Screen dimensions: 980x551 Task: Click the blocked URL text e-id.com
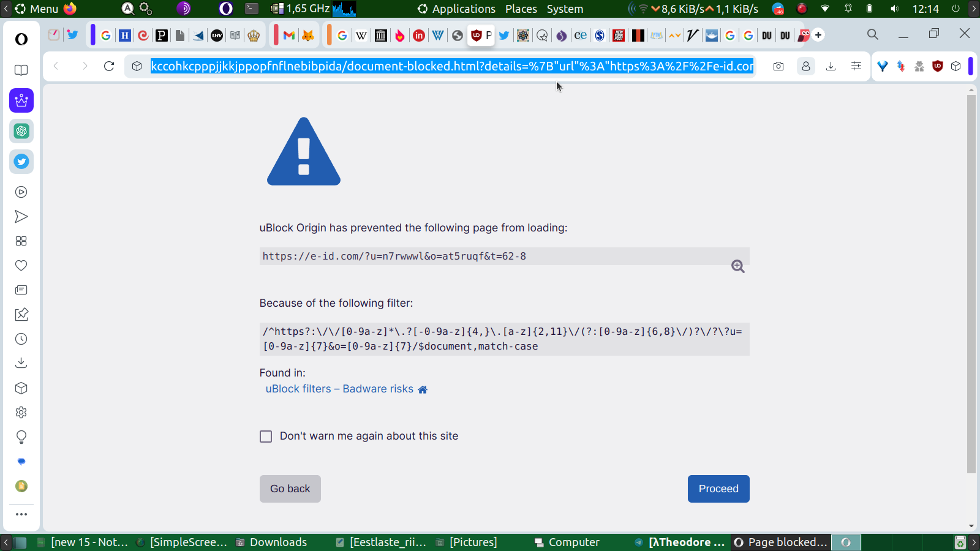(x=394, y=257)
